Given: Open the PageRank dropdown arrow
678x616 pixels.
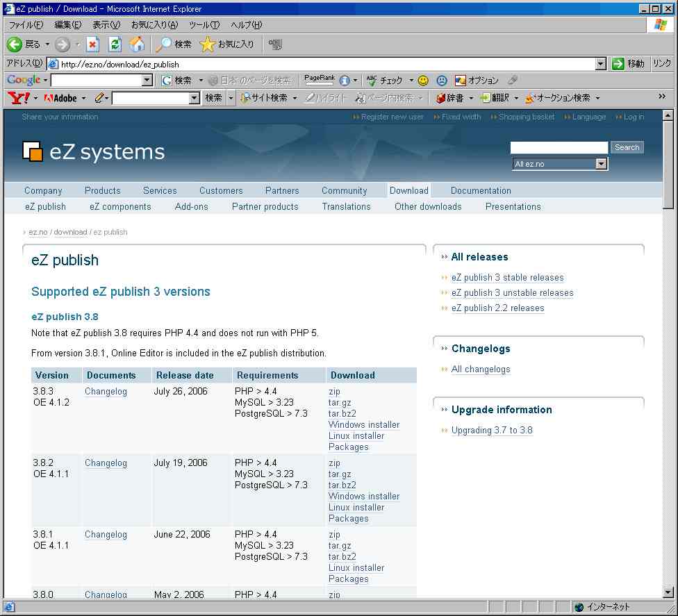Looking at the screenshot, I should (356, 81).
